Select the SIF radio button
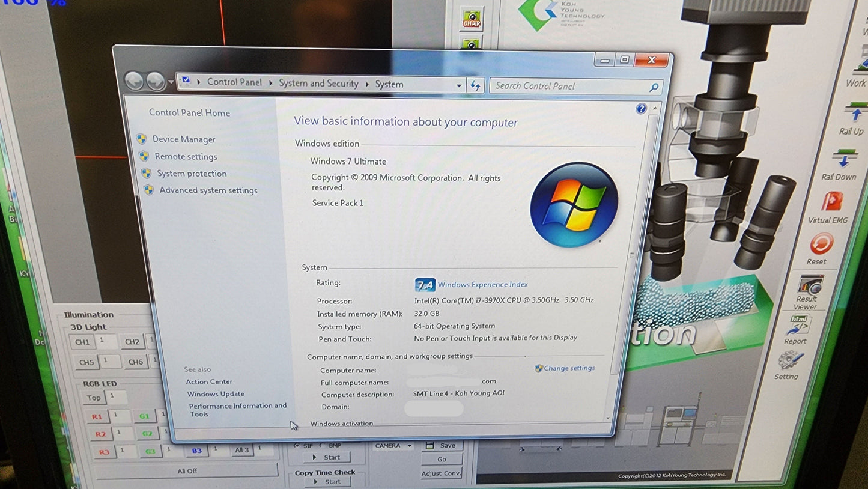The width and height of the screenshot is (868, 489). click(297, 446)
